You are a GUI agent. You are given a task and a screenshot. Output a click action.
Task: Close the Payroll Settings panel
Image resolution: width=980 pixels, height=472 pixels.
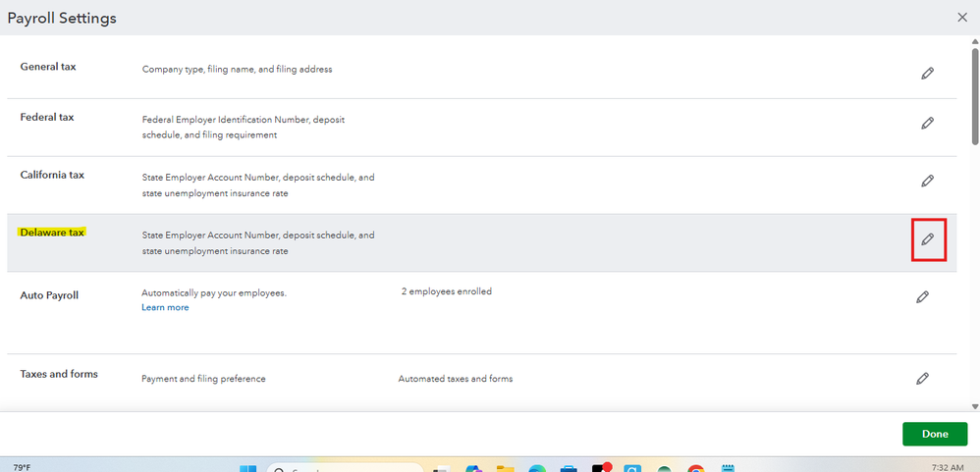[962, 18]
